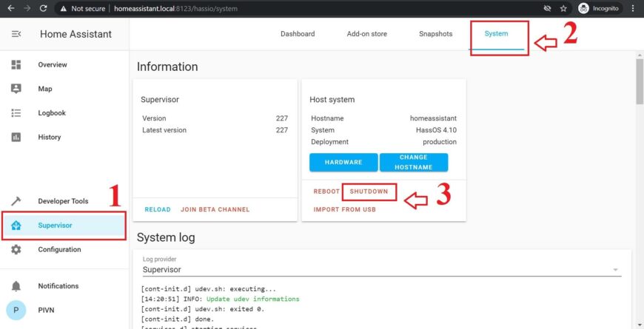Viewport: 644px width, 329px height.
Task: Collapse the sidebar using the menu icon
Action: (x=16, y=34)
